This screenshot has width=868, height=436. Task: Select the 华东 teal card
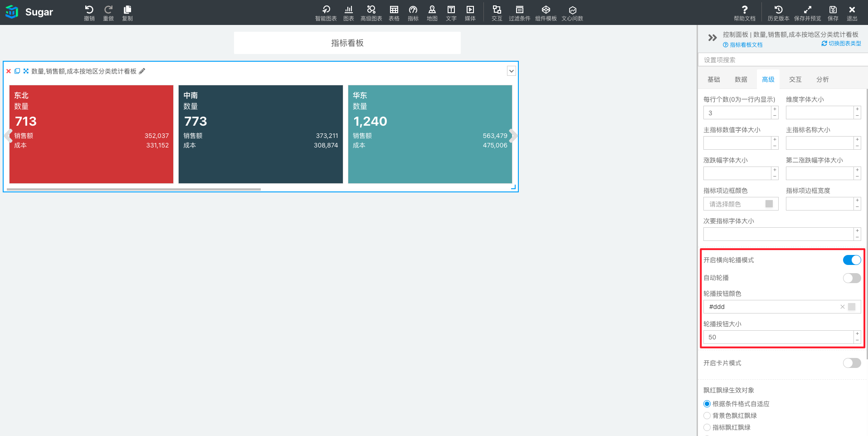[430, 134]
